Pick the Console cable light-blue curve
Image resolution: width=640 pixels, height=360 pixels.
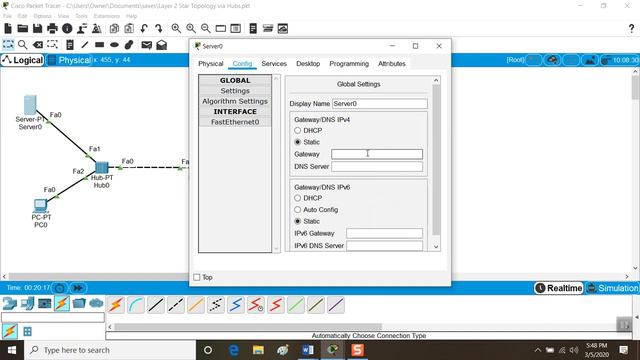pos(136,305)
